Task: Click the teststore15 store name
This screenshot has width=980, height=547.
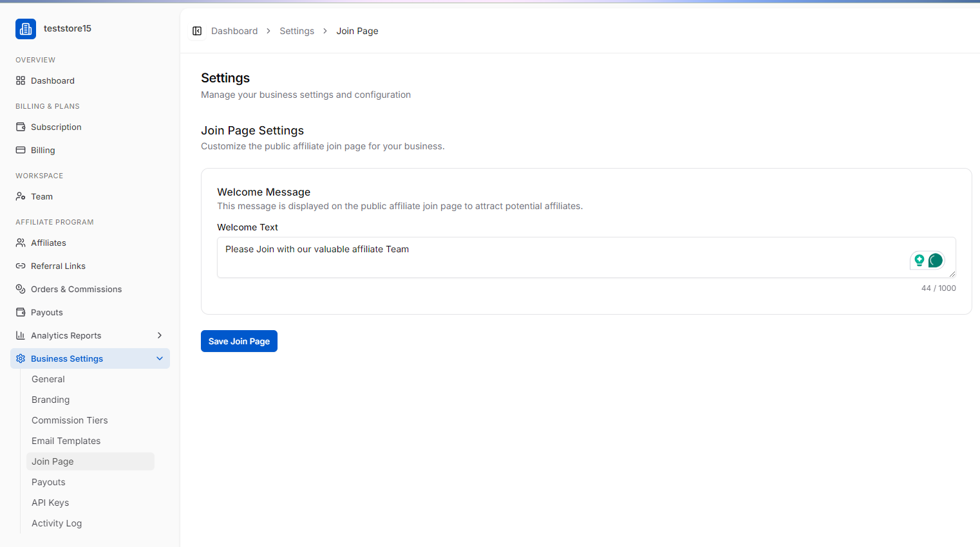Action: click(x=68, y=28)
